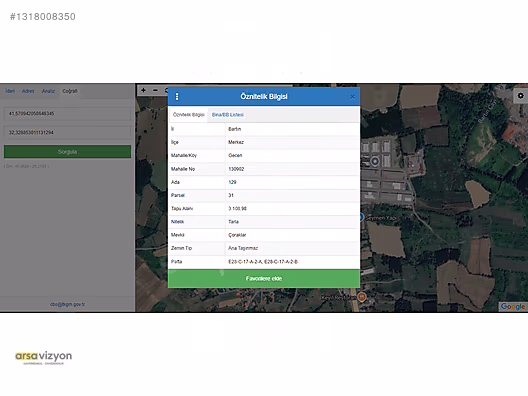Open the cbs@tkgm.gov.tr email link
This screenshot has width=528, height=396.
click(67, 304)
